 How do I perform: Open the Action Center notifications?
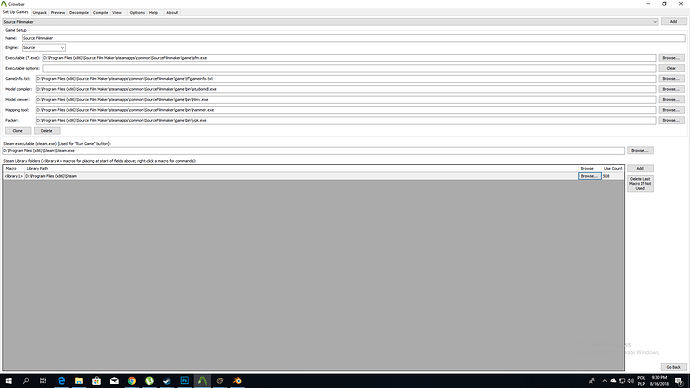click(x=679, y=381)
